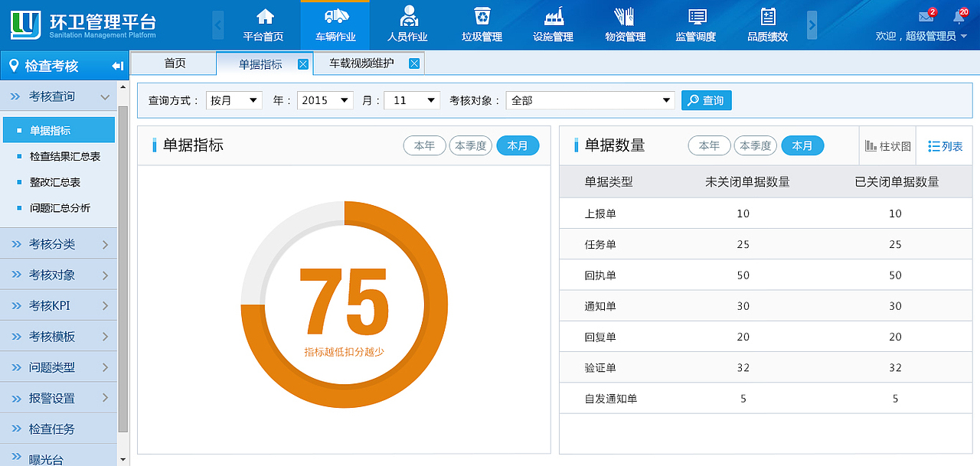Expand 问题类型 sidebar section
The height and width of the screenshot is (466, 980).
pyautogui.click(x=59, y=367)
